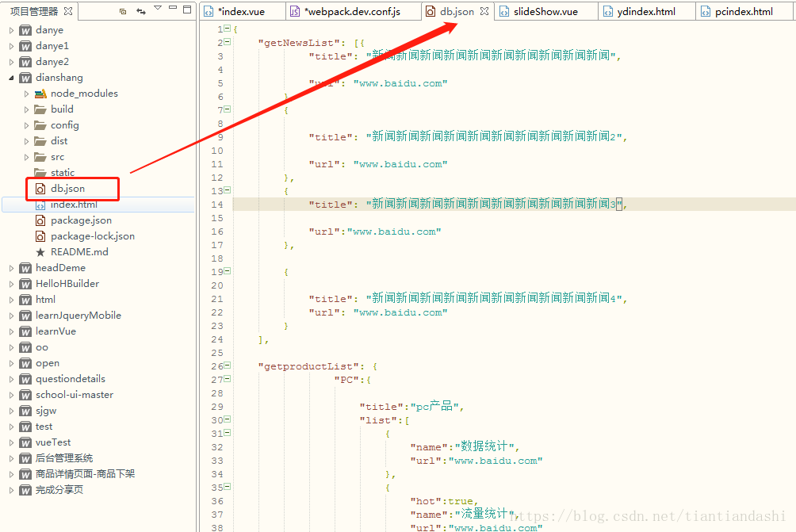
Task: Close the 项目管理器 panel tab
Action: 68,10
